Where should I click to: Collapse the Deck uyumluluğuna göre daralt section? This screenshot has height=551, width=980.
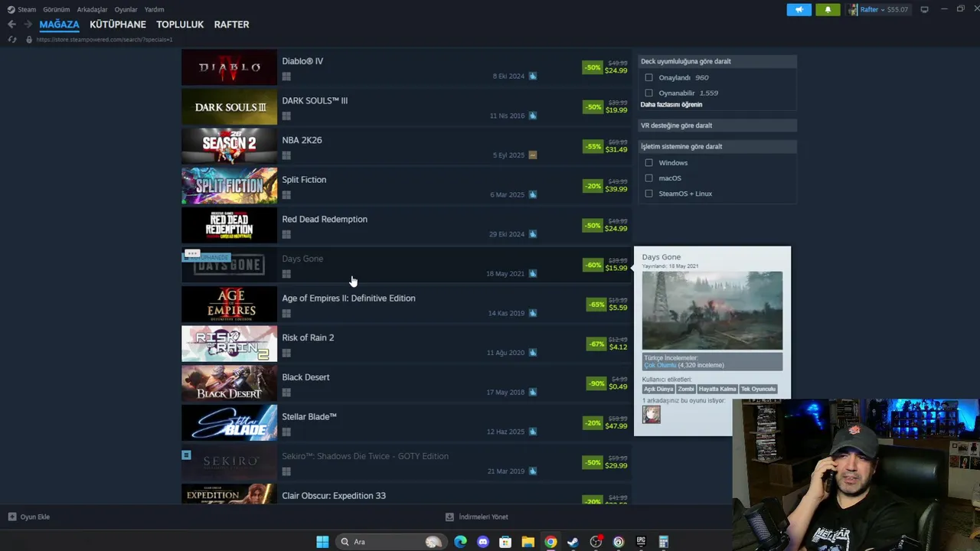pos(717,61)
